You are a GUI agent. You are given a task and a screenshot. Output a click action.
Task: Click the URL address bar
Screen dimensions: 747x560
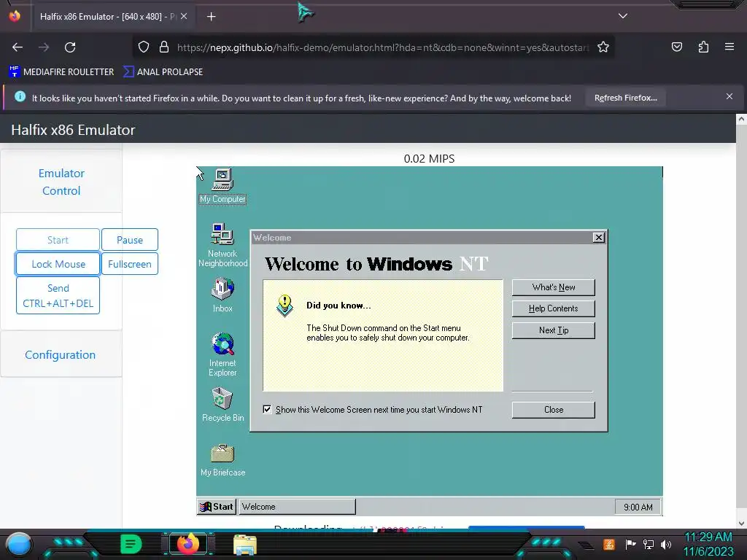tap(382, 47)
